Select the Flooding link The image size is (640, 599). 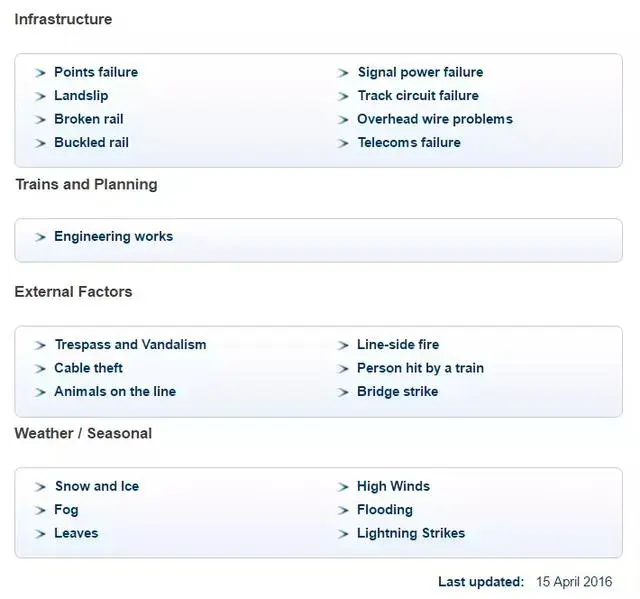click(x=385, y=510)
